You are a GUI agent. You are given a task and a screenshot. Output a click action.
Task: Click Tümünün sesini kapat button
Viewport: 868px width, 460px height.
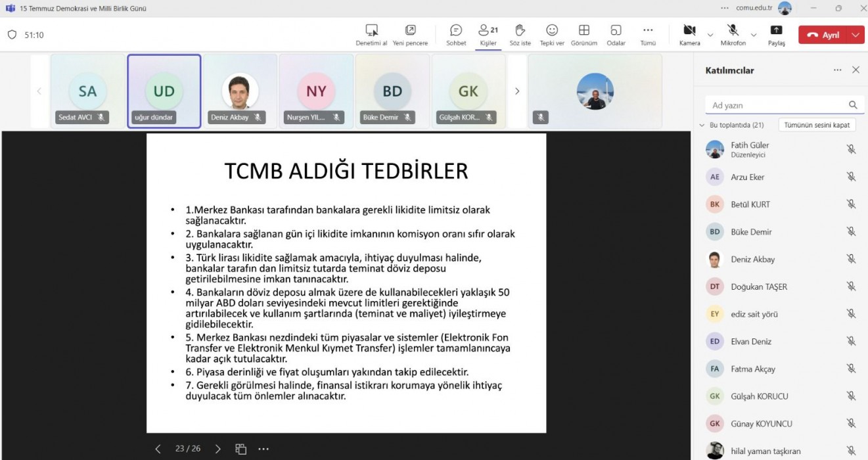point(816,125)
